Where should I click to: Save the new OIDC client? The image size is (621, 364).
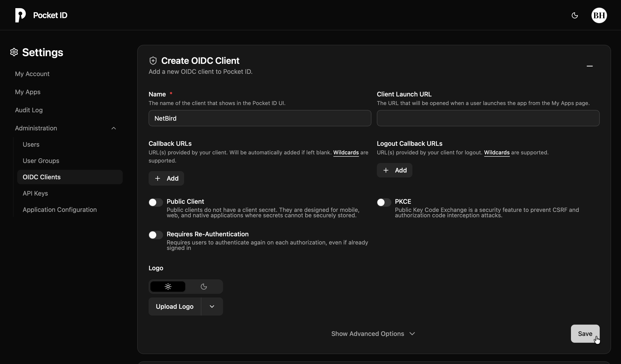pos(585,334)
